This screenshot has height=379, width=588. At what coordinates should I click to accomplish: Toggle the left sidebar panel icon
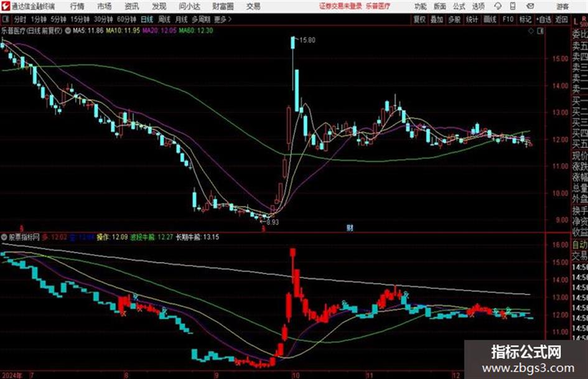point(6,19)
